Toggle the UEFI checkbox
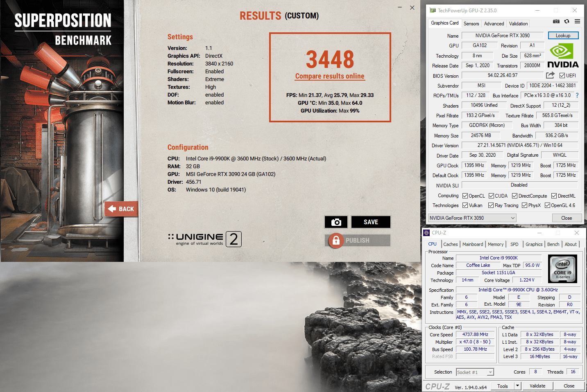 click(562, 76)
